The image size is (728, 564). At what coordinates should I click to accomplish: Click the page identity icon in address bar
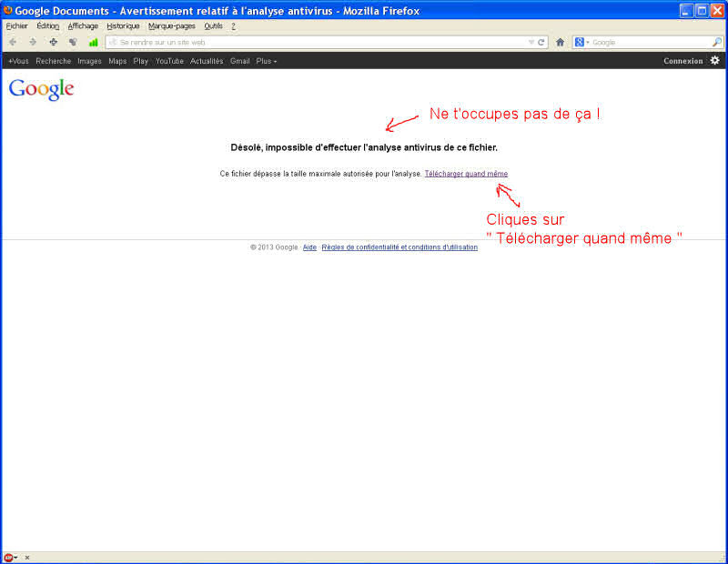[x=113, y=42]
